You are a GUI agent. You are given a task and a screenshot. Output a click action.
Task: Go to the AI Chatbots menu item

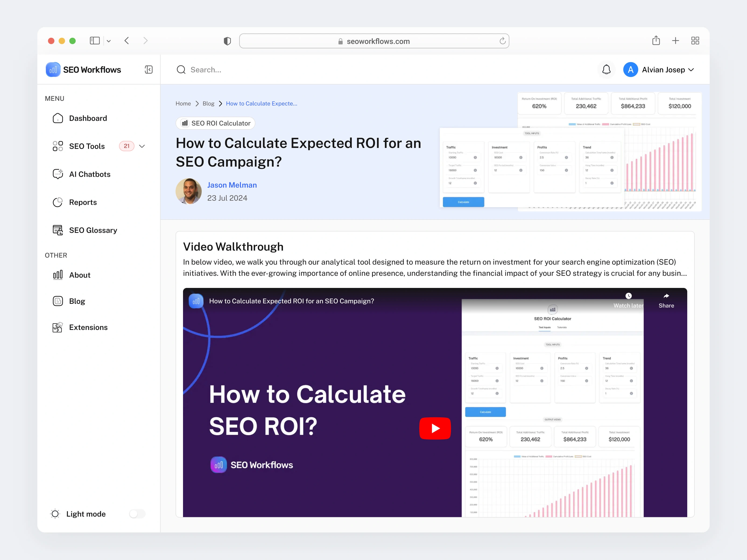click(89, 174)
